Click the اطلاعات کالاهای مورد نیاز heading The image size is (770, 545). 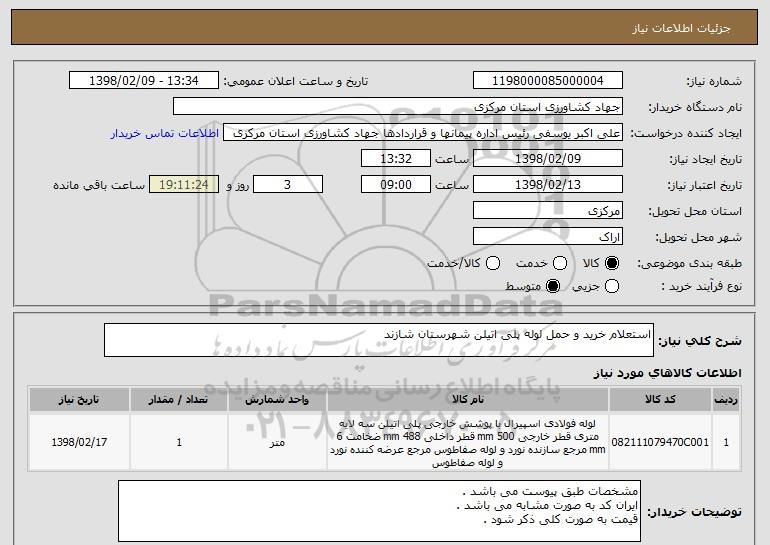click(667, 374)
